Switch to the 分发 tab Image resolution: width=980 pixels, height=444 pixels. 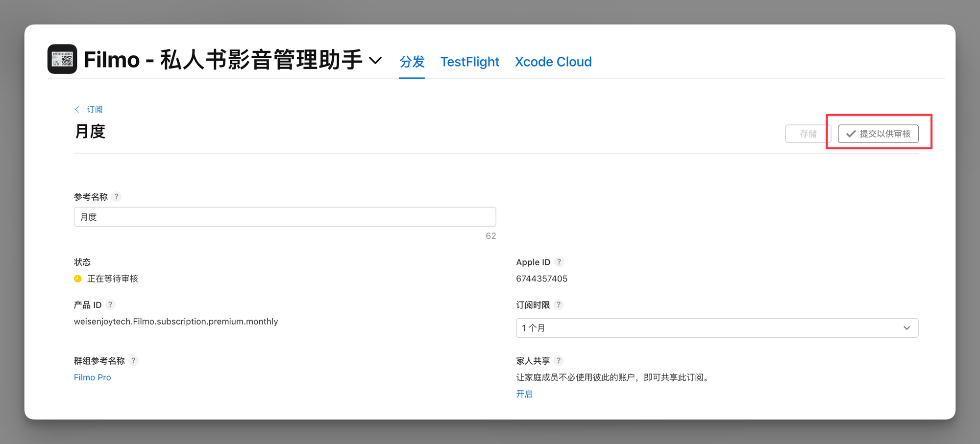(x=412, y=62)
